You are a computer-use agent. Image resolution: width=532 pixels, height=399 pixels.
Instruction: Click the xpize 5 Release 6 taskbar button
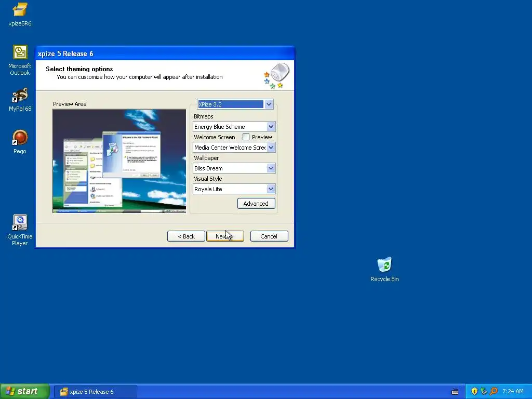tap(96, 392)
